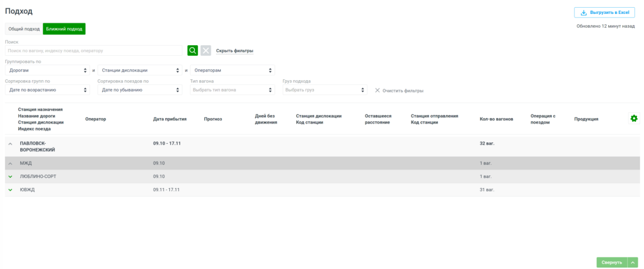Viewport: 644px width, 269px height.
Task: Click the arrow next to Свернуть button
Action: click(634, 262)
